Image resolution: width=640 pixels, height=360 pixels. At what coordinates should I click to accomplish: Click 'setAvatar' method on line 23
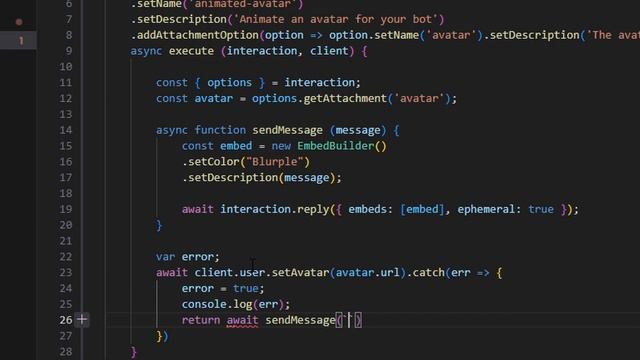pyautogui.click(x=300, y=272)
